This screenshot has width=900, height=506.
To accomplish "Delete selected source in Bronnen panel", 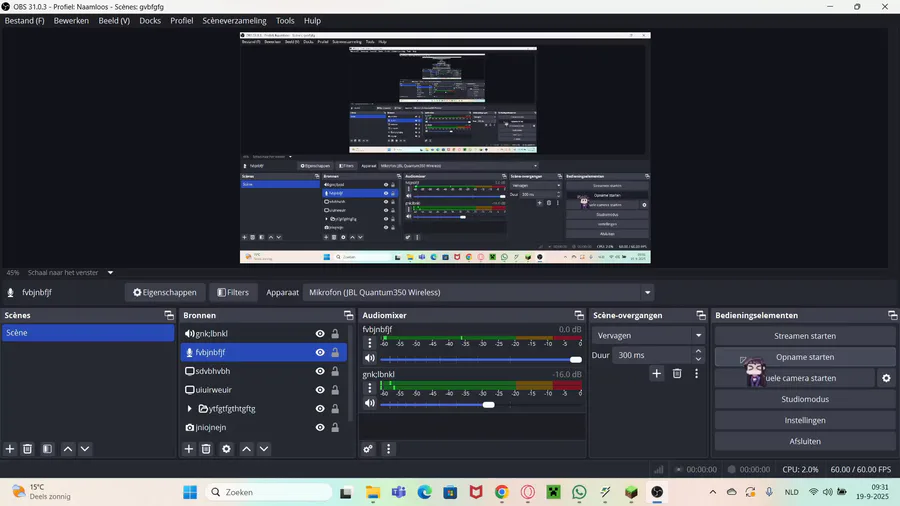I will [206, 449].
